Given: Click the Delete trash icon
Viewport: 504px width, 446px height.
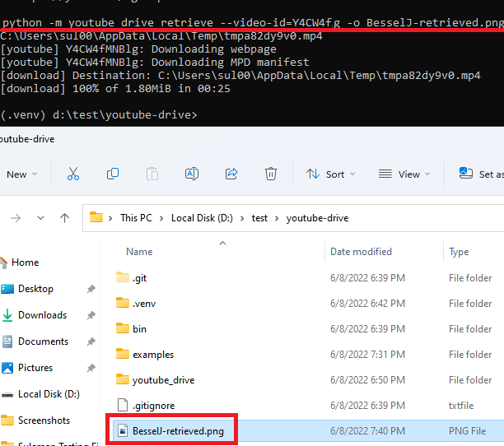Looking at the screenshot, I should (271, 174).
